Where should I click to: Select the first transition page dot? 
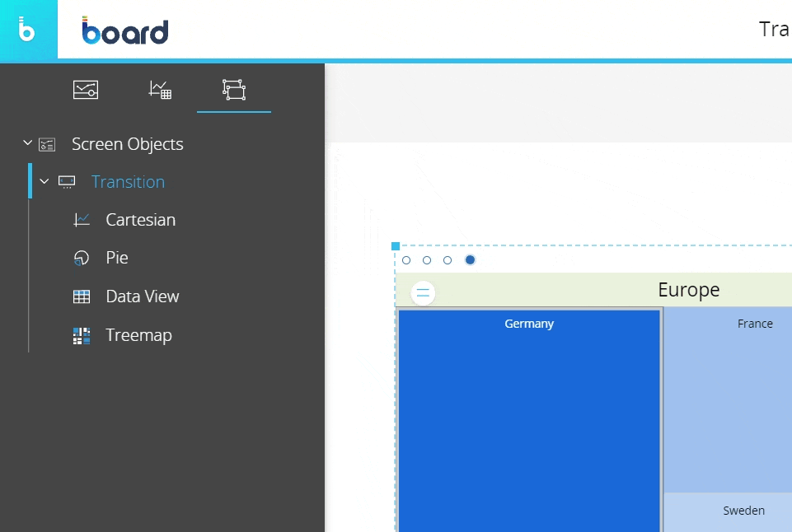406,260
